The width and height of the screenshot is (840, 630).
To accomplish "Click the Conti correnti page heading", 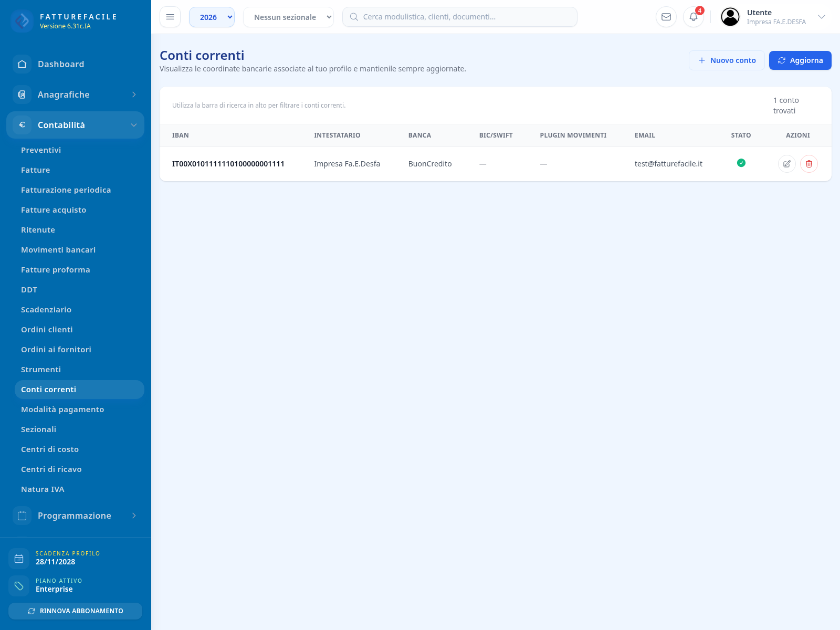I will [202, 56].
